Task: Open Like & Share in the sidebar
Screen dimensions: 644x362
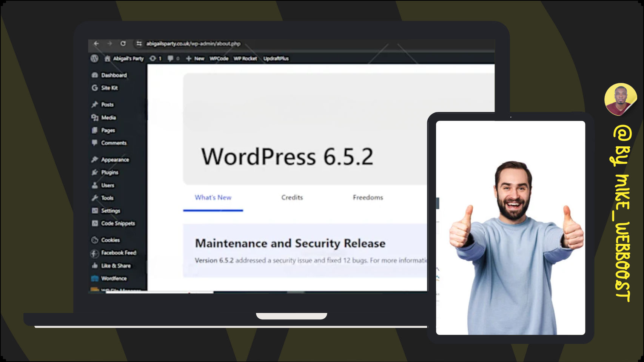Action: [x=116, y=266]
